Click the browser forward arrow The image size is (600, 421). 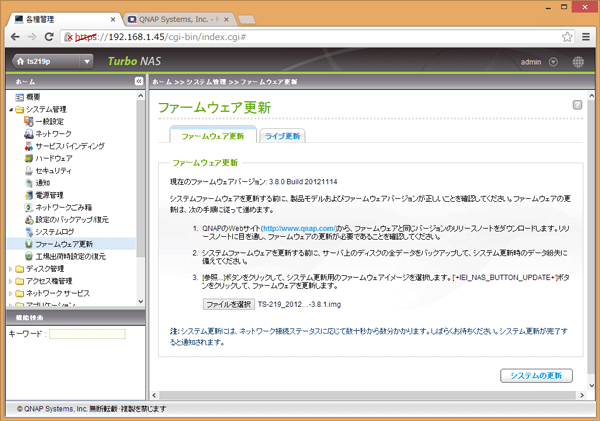pyautogui.click(x=32, y=37)
